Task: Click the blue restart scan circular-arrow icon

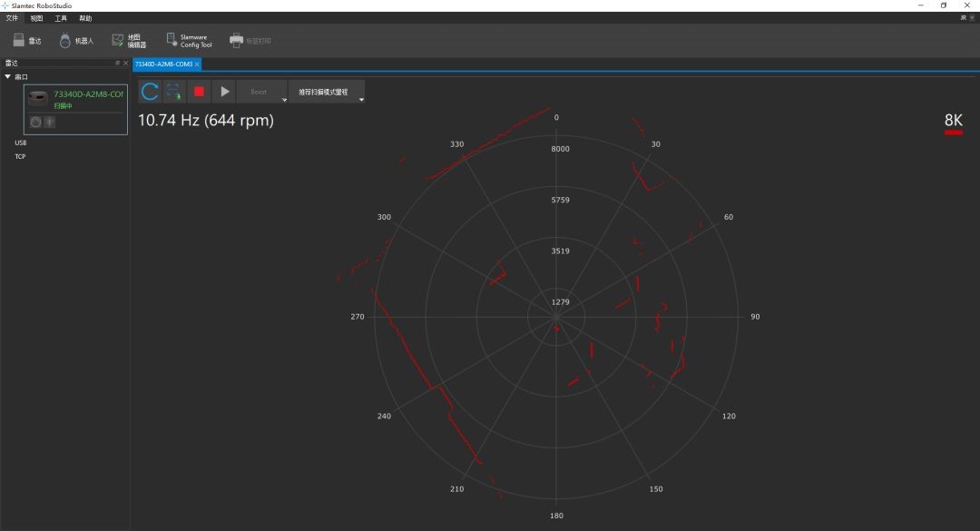Action: click(150, 92)
